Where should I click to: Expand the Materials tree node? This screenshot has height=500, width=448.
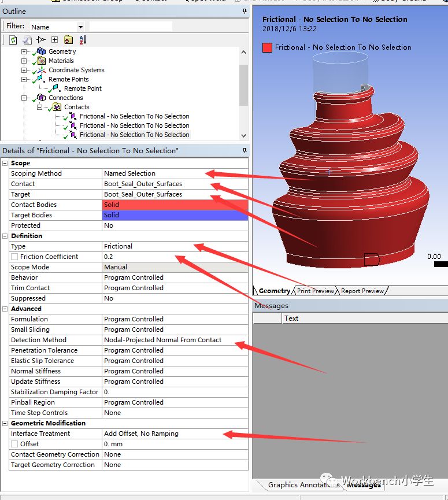24,61
